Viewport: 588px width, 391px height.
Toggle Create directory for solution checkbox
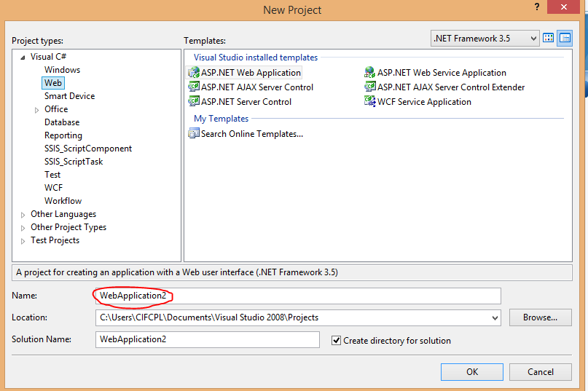pyautogui.click(x=336, y=340)
